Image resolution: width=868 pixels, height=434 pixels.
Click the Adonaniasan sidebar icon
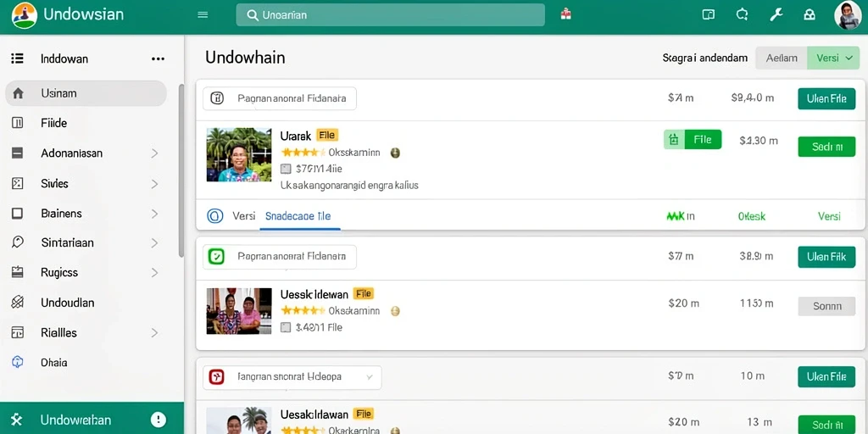(x=17, y=153)
